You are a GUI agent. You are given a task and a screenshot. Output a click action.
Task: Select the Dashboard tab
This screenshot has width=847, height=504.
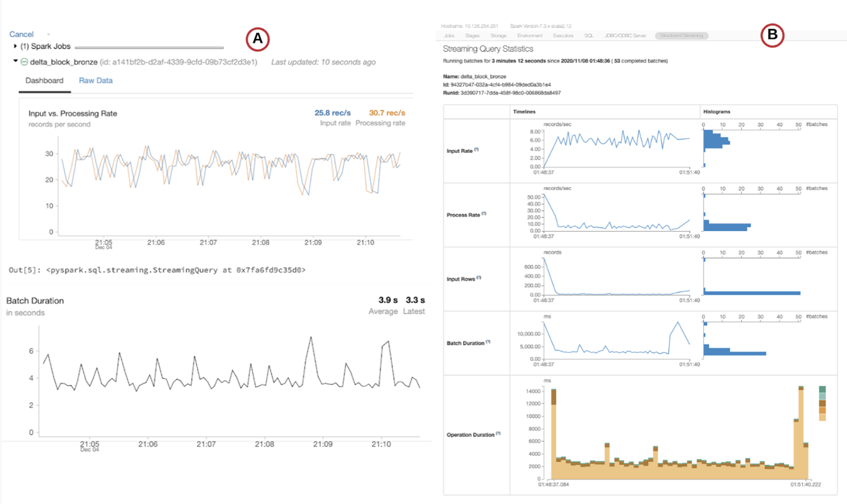pos(44,81)
